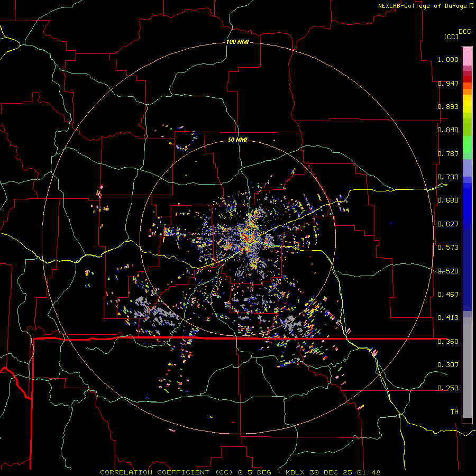Image resolution: width=476 pixels, height=476 pixels.
Task: Click the pink top segment of color bar
Action: [x=467, y=56]
